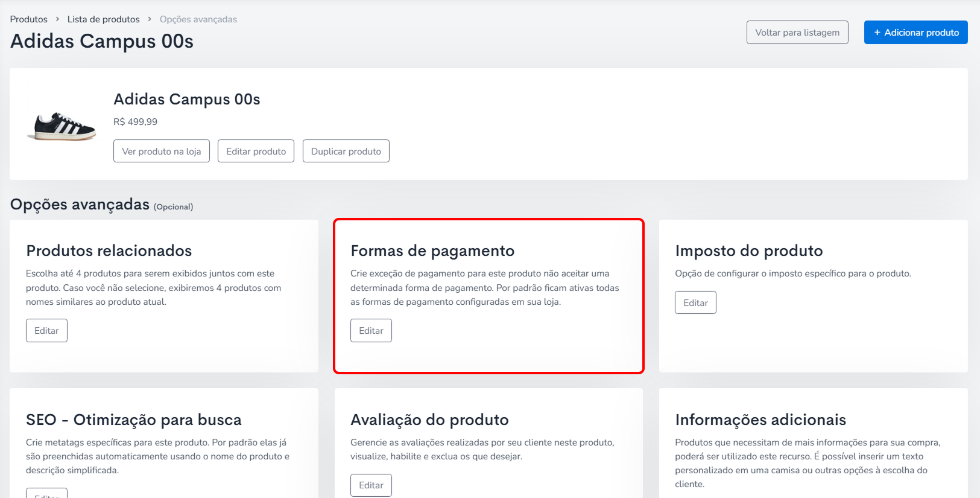
Task: Click the (Opcional) label text
Action: (x=174, y=207)
